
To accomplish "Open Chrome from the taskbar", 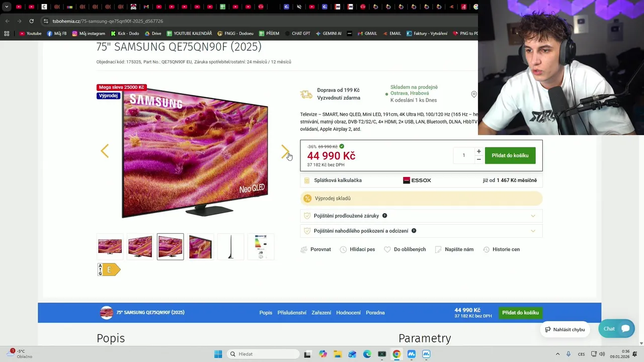I will click(396, 354).
